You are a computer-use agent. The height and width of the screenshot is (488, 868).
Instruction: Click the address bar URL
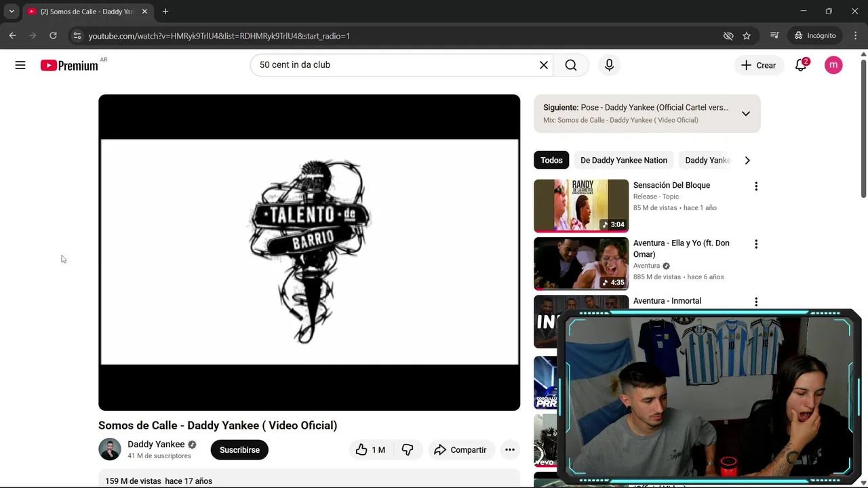tap(219, 36)
